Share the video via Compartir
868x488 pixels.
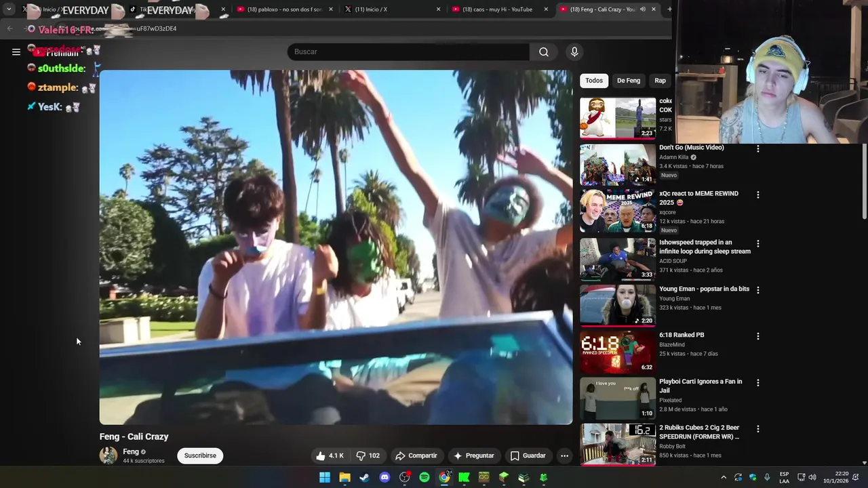click(416, 455)
